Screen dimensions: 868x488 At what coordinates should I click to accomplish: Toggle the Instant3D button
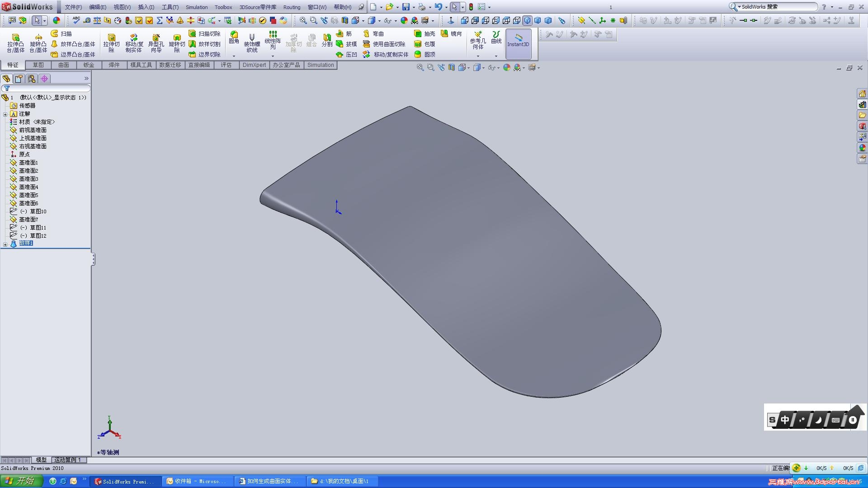coord(518,43)
